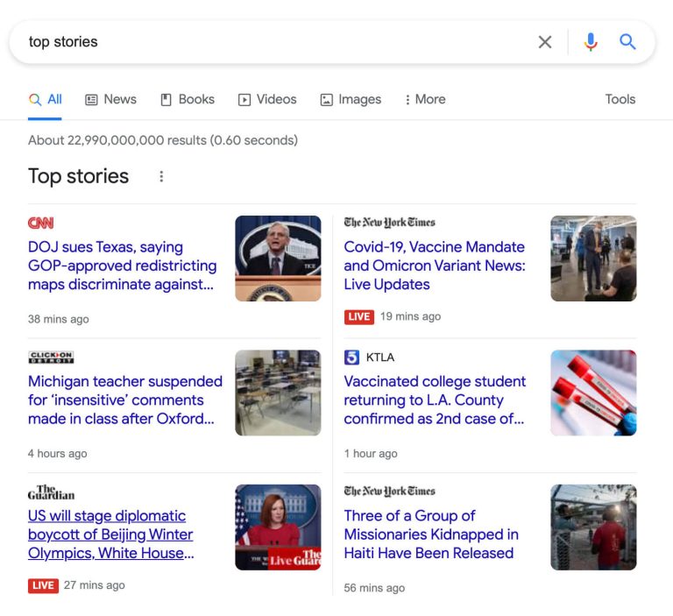The image size is (673, 616).
Task: Select the Videos tab
Action: (267, 100)
